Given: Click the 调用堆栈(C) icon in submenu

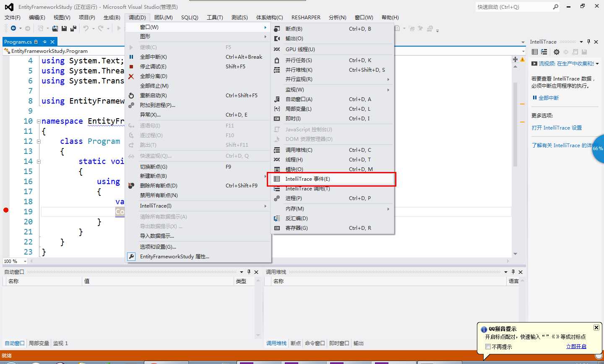Looking at the screenshot, I should pos(277,150).
